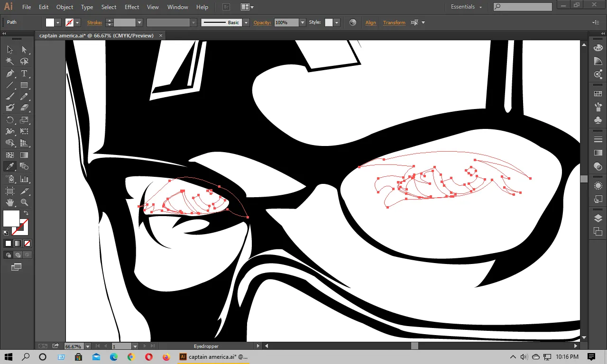Screen dimensions: 607x364
Task: Enable Draw Normal mode
Action: 8,255
